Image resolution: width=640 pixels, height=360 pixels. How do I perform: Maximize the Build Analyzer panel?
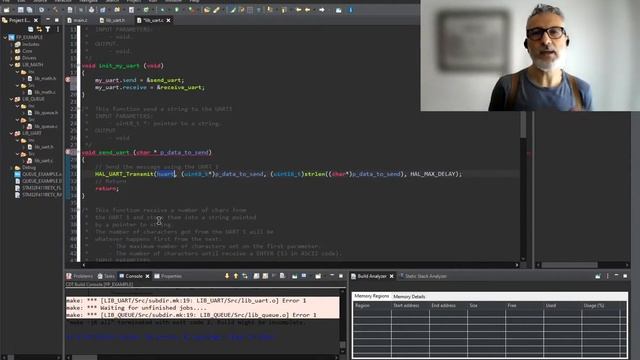click(625, 276)
